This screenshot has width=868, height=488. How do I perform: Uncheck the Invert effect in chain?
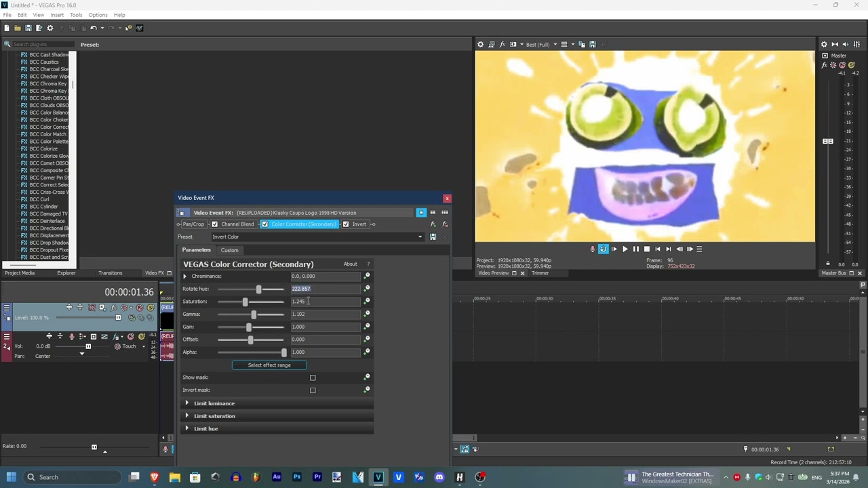tap(346, 224)
